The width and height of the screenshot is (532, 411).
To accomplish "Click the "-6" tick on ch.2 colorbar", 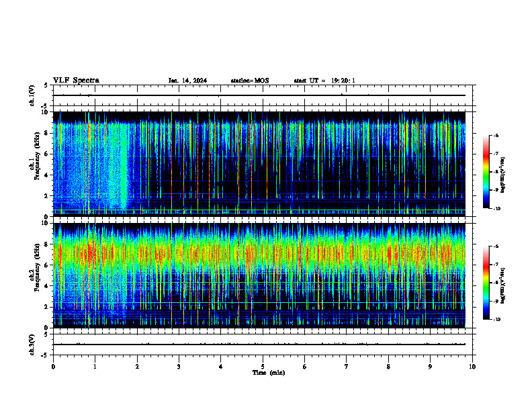I will [496, 246].
